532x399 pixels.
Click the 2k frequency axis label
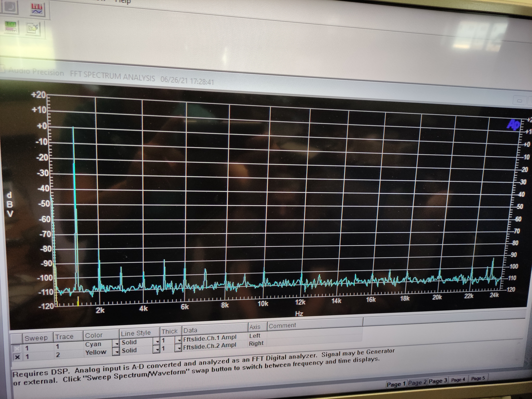pos(100,310)
